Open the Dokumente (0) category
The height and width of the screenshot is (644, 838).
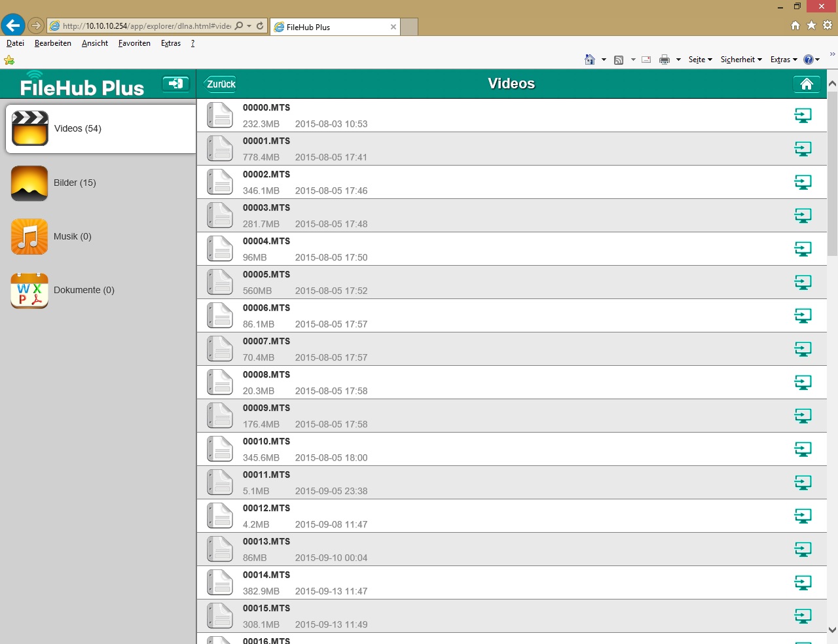tap(84, 290)
